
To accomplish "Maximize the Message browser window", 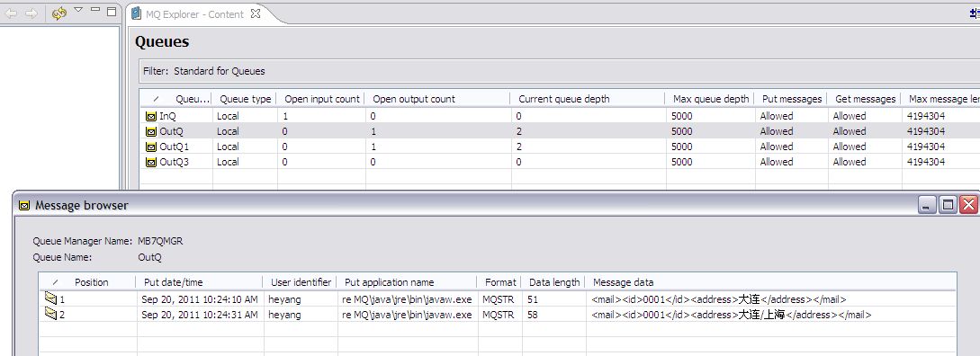I will coord(948,205).
